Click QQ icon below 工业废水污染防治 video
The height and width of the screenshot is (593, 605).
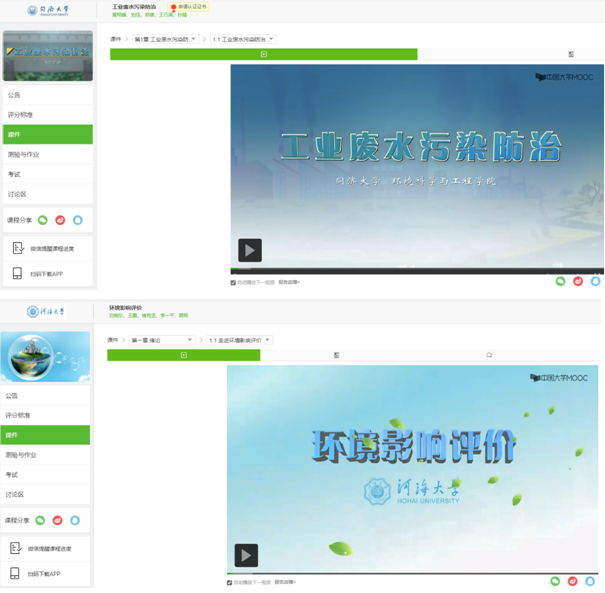[x=595, y=281]
